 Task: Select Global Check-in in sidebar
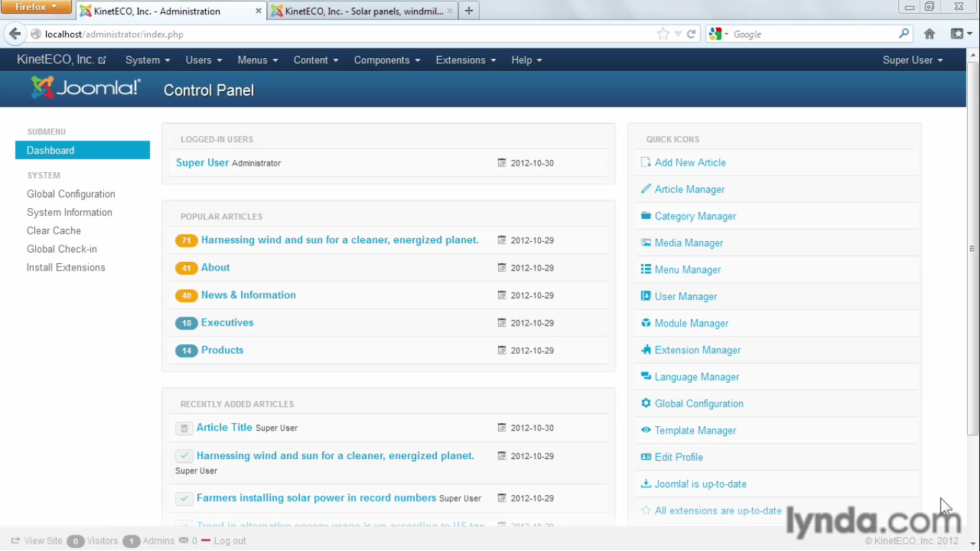[62, 249]
